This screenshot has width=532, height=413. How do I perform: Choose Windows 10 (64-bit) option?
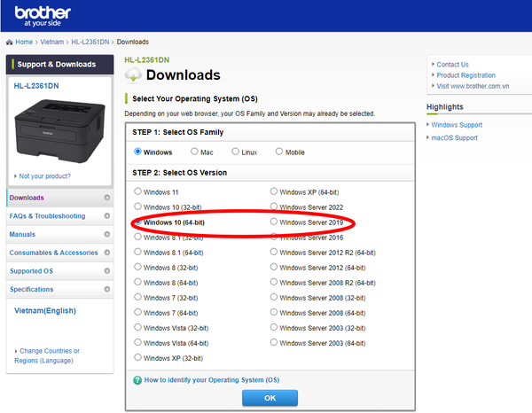137,222
